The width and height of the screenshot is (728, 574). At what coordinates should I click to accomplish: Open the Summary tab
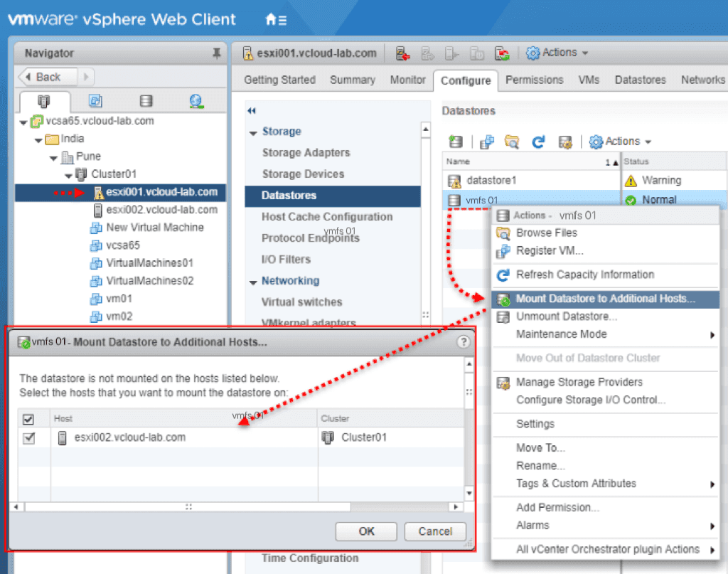coord(353,80)
